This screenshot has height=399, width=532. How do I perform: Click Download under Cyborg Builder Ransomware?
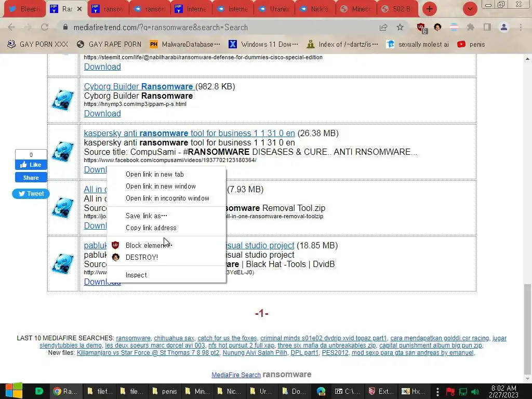pyautogui.click(x=102, y=113)
